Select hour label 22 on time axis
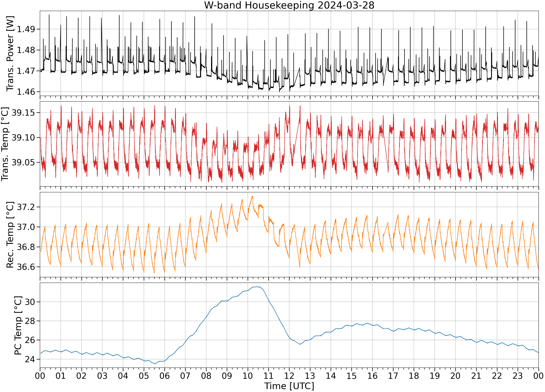The height and width of the screenshot is (392, 545). (497, 376)
